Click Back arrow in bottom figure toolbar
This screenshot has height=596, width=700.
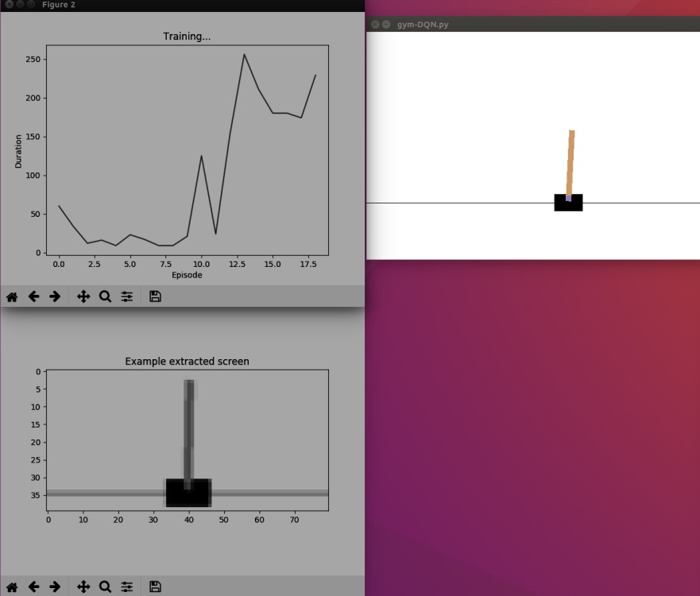pyautogui.click(x=33, y=587)
